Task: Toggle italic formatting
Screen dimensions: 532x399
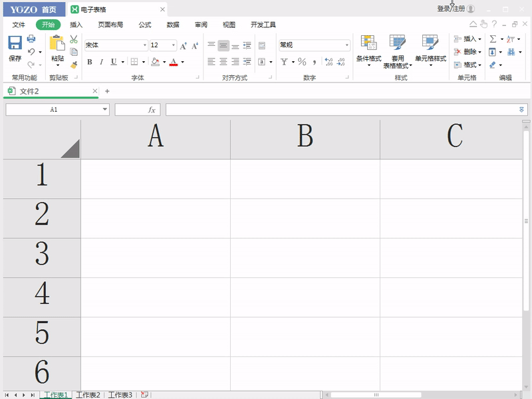Action: (x=101, y=62)
